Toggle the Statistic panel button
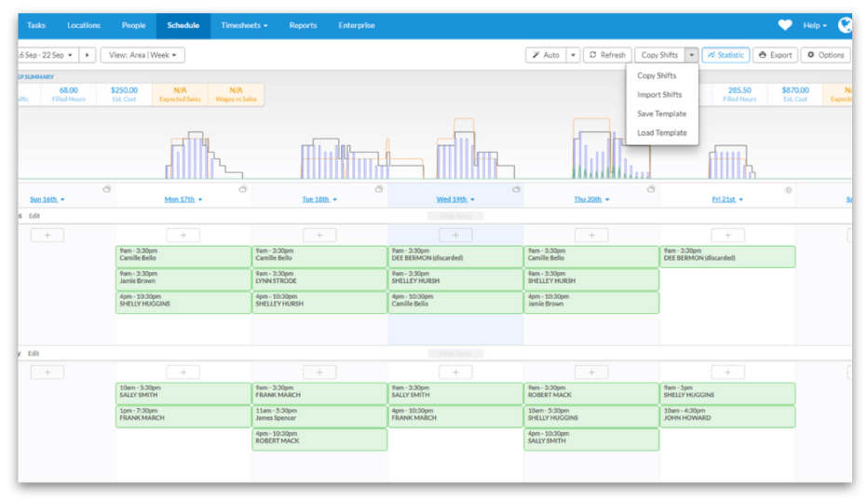The width and height of the screenshot is (868, 503). 726,55
